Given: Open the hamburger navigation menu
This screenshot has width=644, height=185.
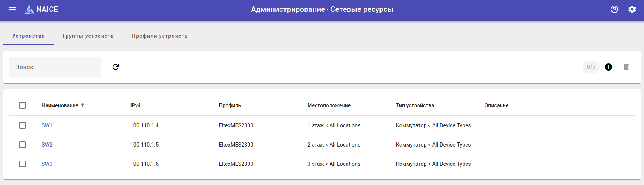Looking at the screenshot, I should point(12,9).
